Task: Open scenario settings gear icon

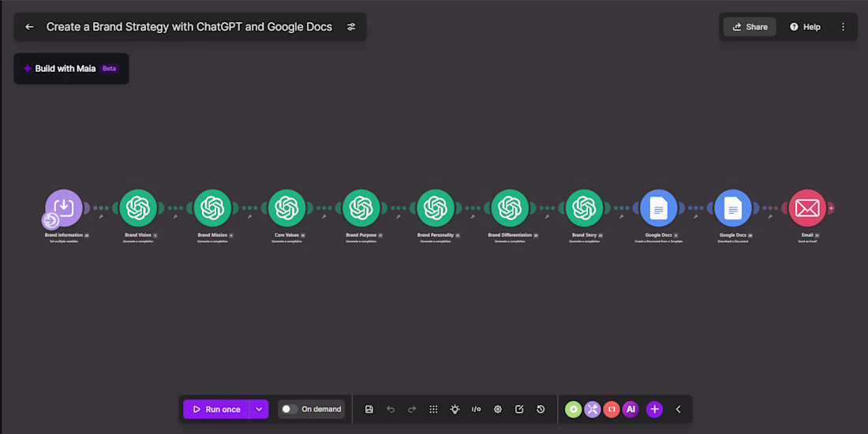Action: (498, 409)
